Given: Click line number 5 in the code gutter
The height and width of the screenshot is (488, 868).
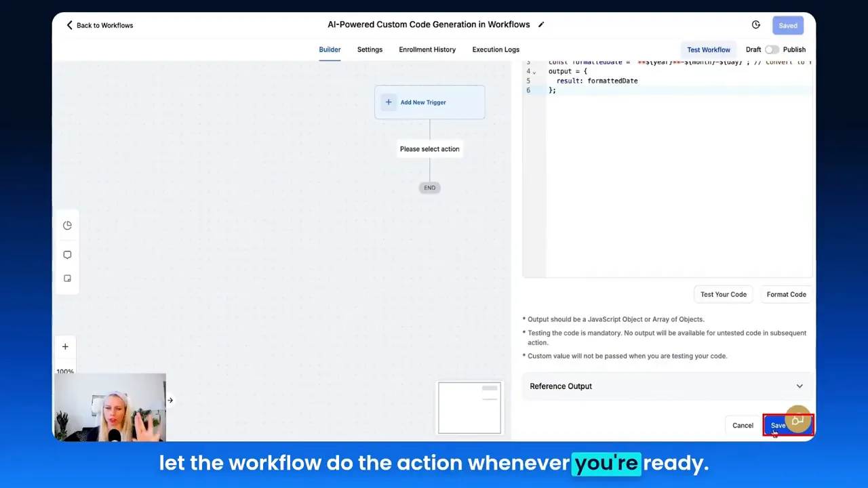Looking at the screenshot, I should pyautogui.click(x=528, y=81).
